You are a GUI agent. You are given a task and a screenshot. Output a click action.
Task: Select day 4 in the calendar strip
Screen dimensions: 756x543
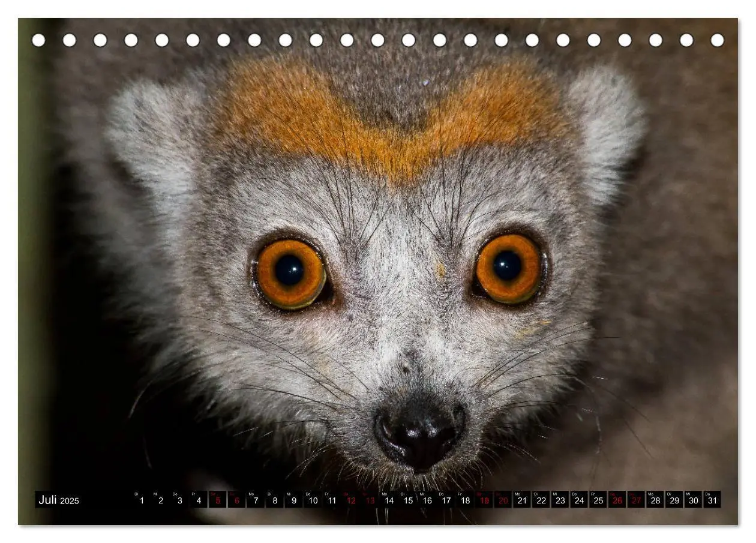click(199, 500)
